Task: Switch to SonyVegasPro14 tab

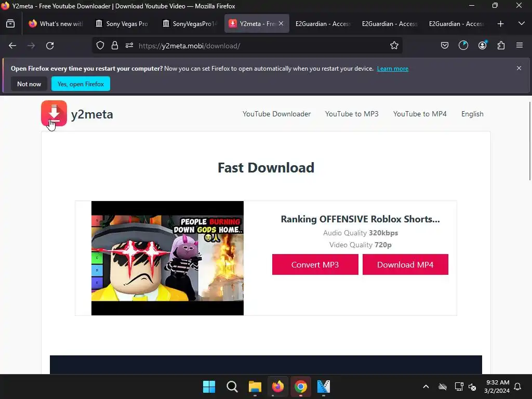Action: coord(189,24)
